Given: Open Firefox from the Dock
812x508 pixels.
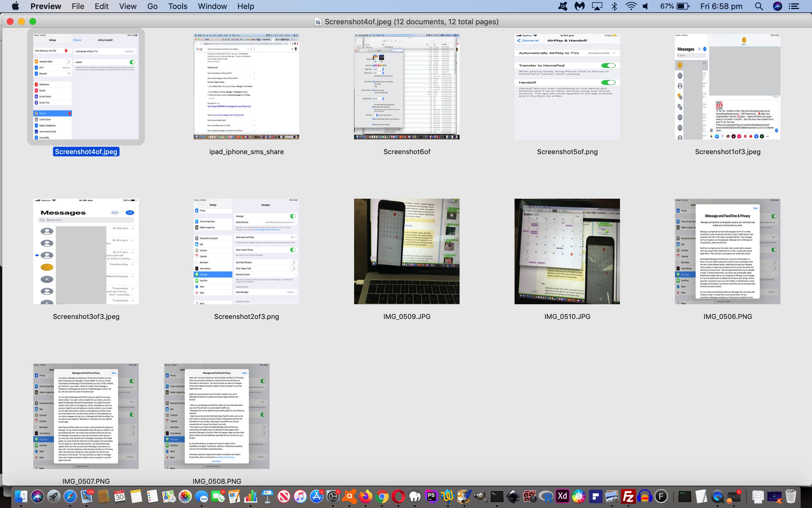Looking at the screenshot, I should tap(366, 496).
